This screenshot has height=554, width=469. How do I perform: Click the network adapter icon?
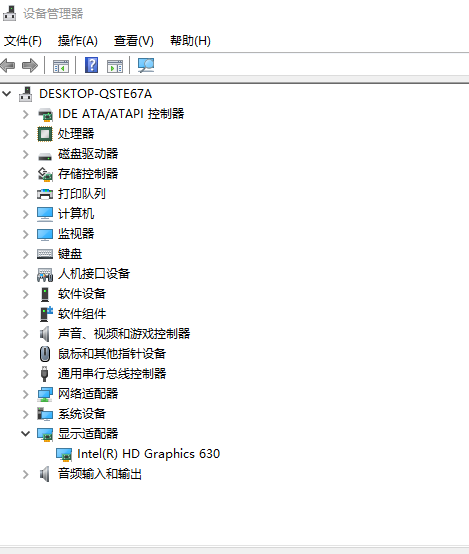[45, 394]
